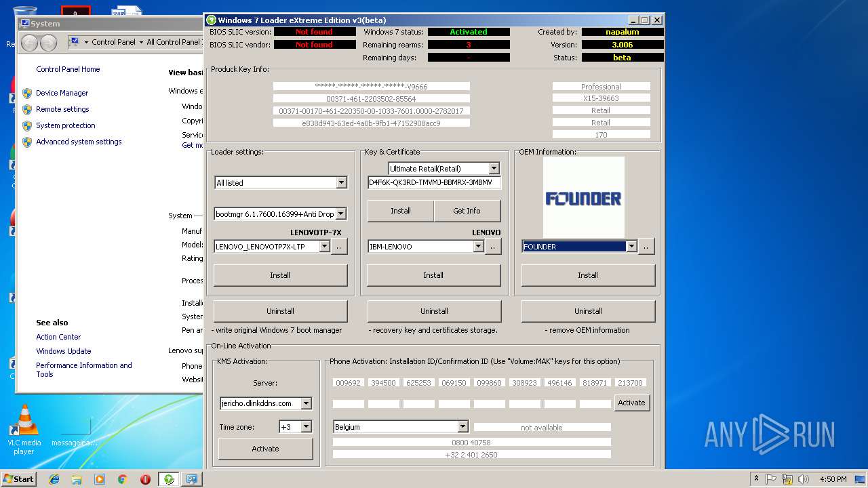Expand the IBM-LENOVO certificate dropdown
868x488 pixels.
pos(478,246)
